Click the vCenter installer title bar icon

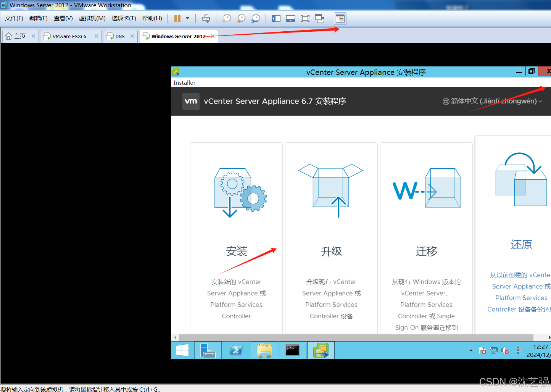pos(176,72)
